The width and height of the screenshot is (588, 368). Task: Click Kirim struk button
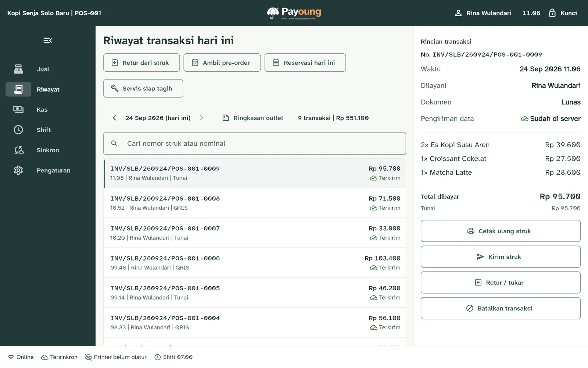click(x=501, y=257)
